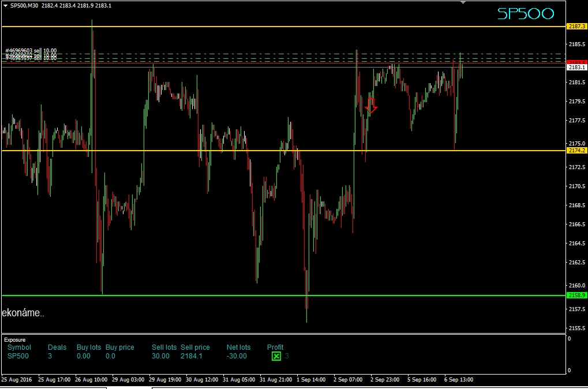This screenshot has width=588, height=389.
Task: Click the Buy price value 0.0
Action: [x=110, y=356]
